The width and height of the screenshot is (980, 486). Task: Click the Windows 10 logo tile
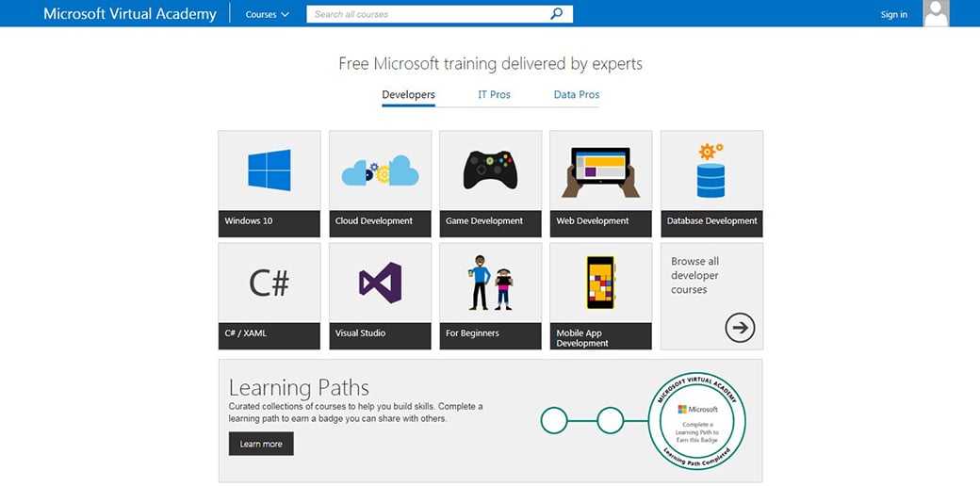(269, 170)
